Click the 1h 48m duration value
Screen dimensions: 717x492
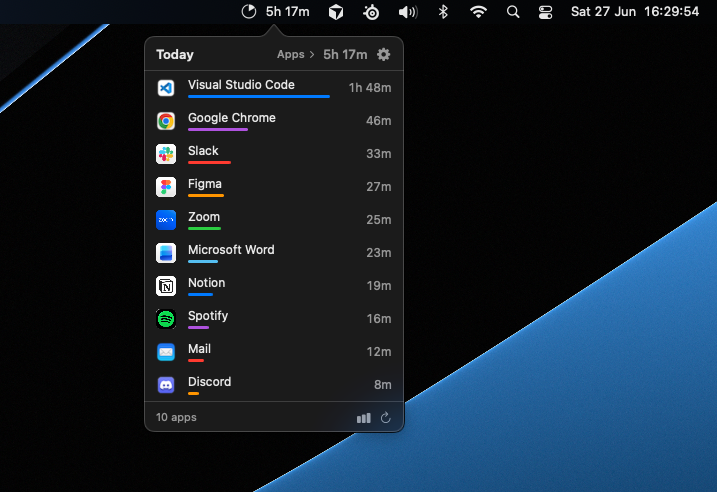click(370, 88)
